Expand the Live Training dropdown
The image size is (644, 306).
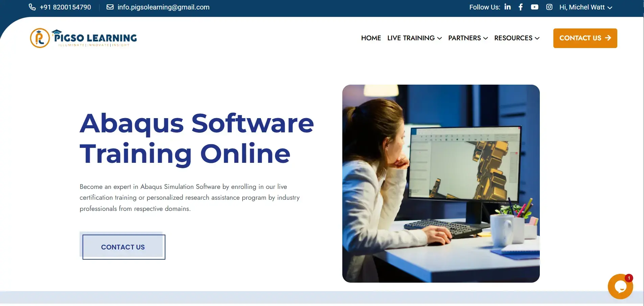(x=414, y=38)
